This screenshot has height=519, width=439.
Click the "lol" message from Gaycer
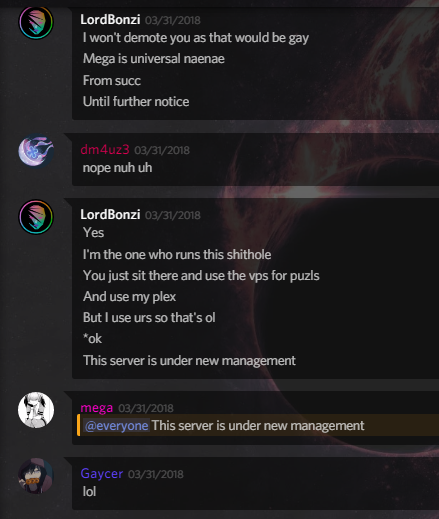pyautogui.click(x=89, y=491)
